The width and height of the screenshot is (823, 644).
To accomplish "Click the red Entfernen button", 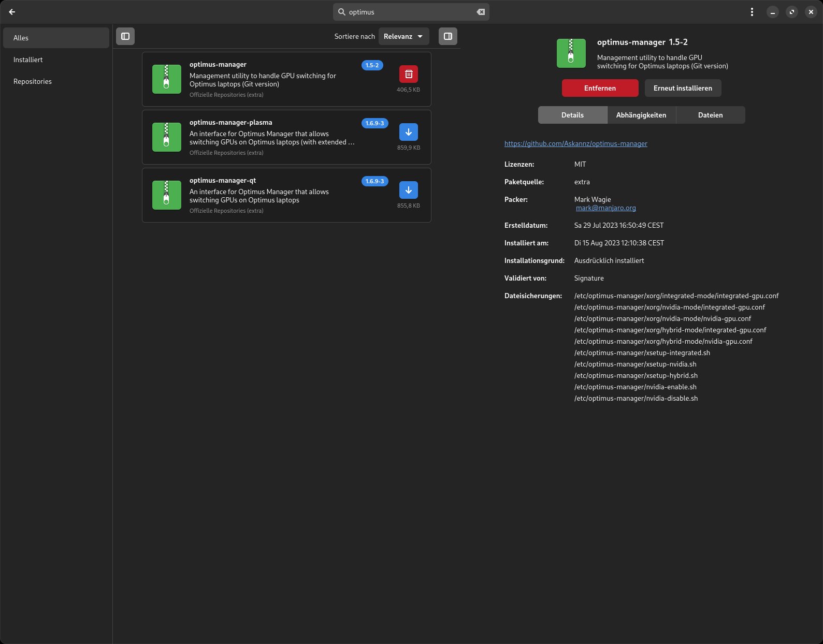I will coord(600,88).
